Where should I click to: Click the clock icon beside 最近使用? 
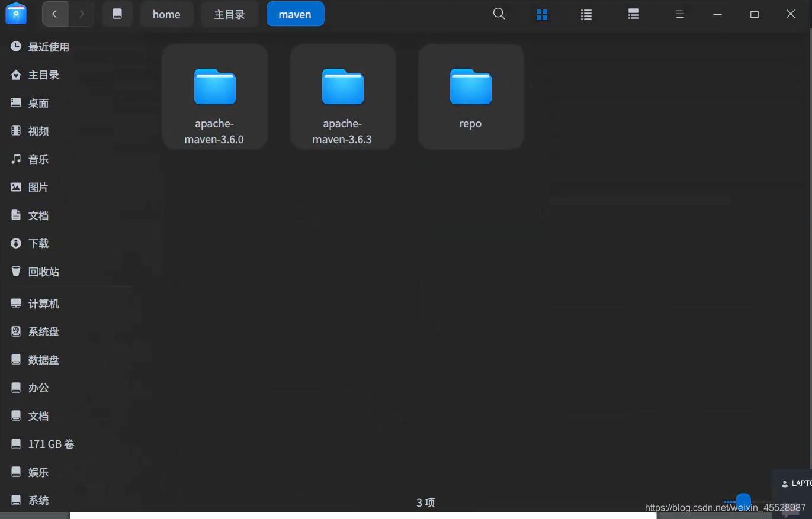click(x=16, y=46)
